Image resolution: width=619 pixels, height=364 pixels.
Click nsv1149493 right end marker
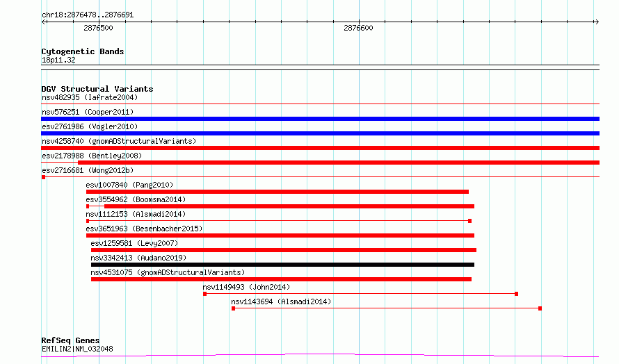point(516,294)
